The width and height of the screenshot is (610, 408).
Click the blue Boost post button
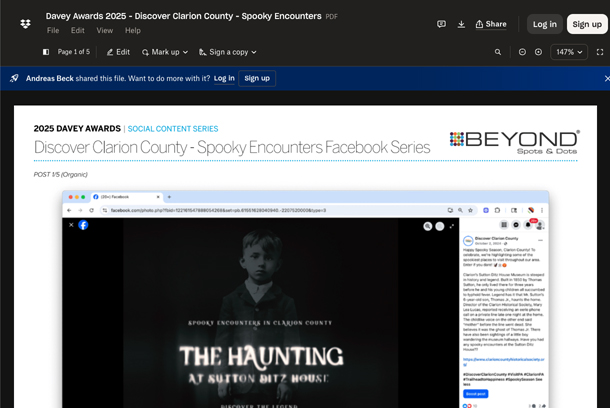tap(475, 394)
